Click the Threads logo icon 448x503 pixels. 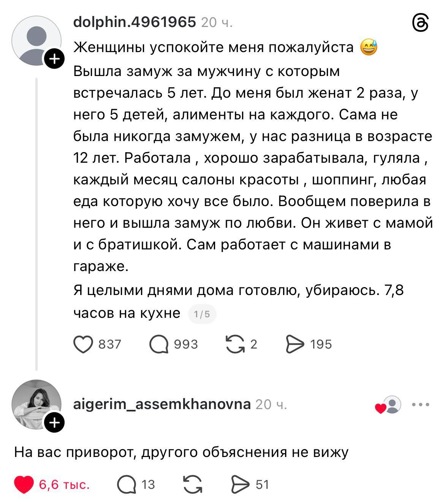tap(420, 23)
